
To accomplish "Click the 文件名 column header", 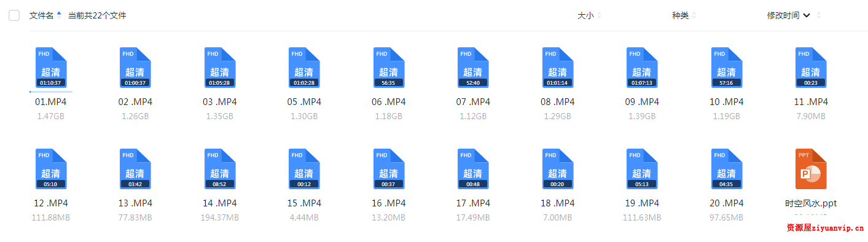I will 42,15.
